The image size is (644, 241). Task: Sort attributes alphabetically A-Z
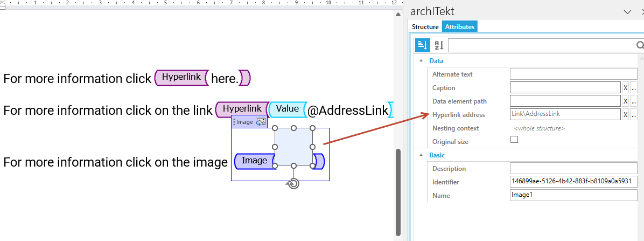(439, 45)
